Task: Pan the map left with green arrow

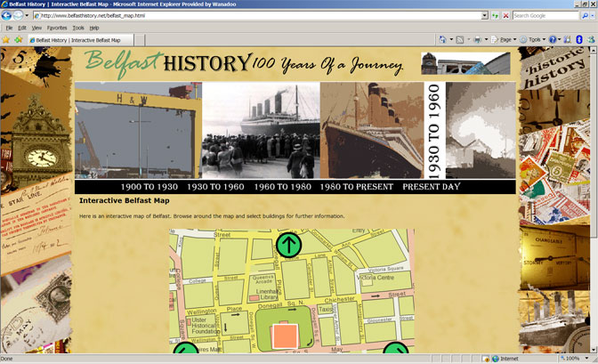Action: click(186, 348)
